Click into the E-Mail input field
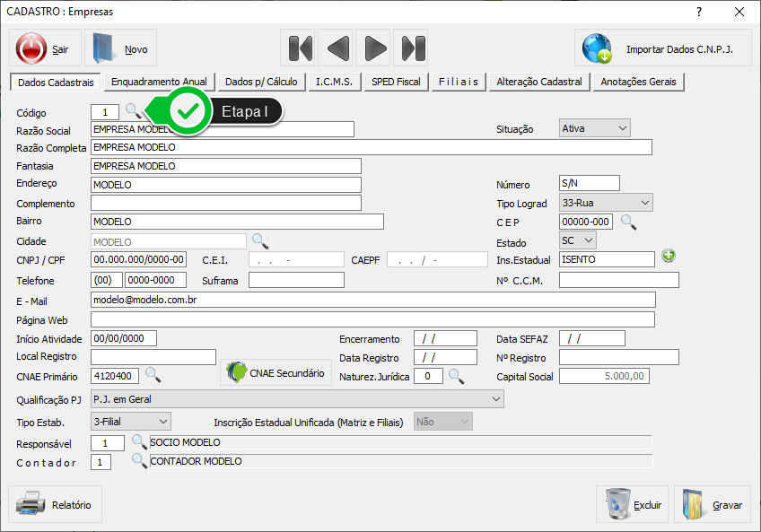The height and width of the screenshot is (532, 761). coord(372,300)
